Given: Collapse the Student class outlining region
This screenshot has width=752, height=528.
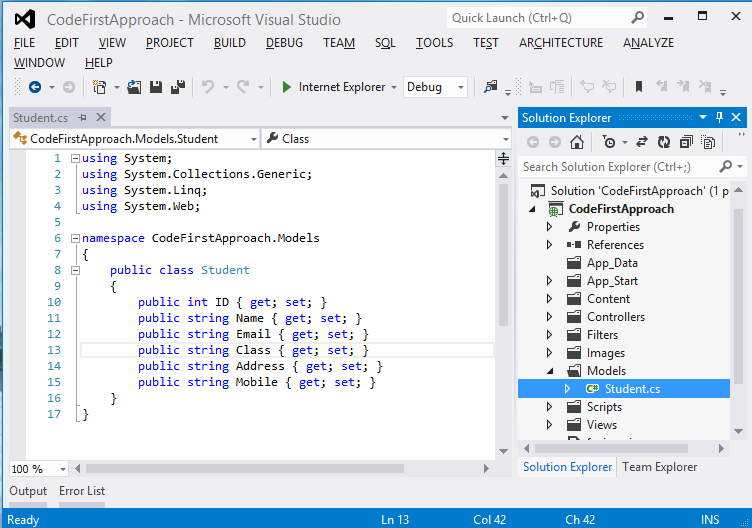Looking at the screenshot, I should (75, 270).
